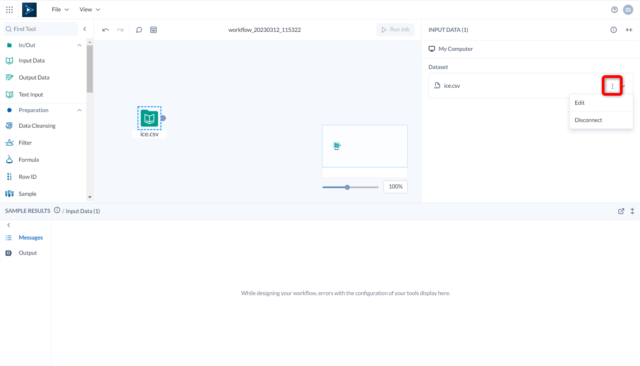Click the Sample Results info icon
This screenshot has width=640, height=366.
pos(57,211)
